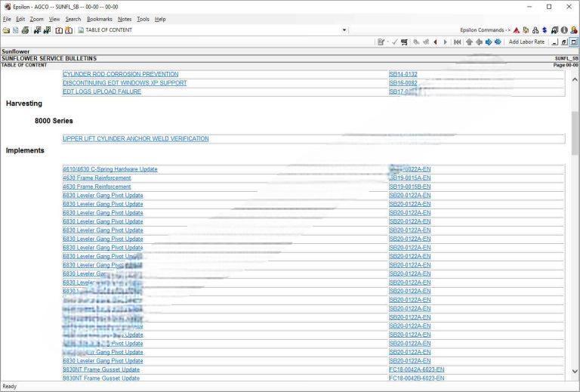Image resolution: width=580 pixels, height=392 pixels.
Task: Open the Edit menu
Action: [x=20, y=19]
